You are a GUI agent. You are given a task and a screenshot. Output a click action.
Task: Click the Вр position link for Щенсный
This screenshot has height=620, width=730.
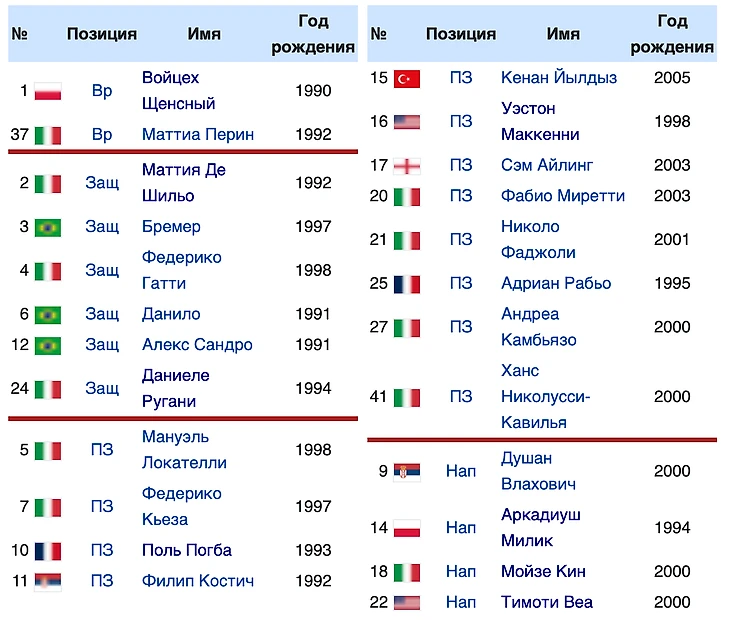[102, 91]
